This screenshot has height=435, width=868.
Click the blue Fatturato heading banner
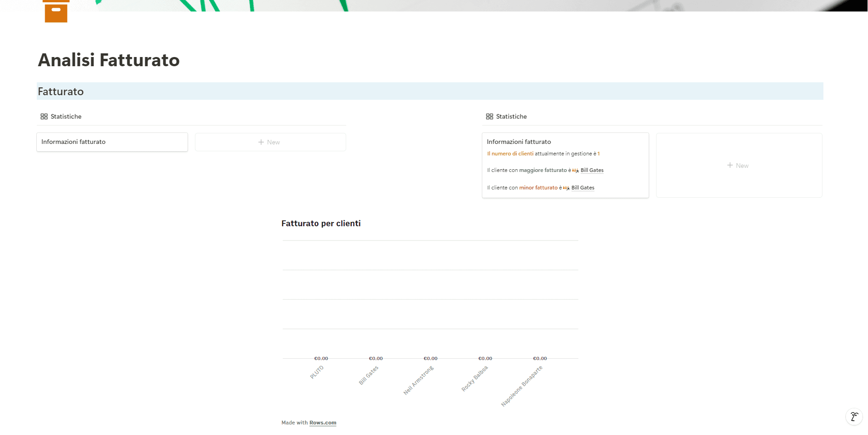coord(60,91)
